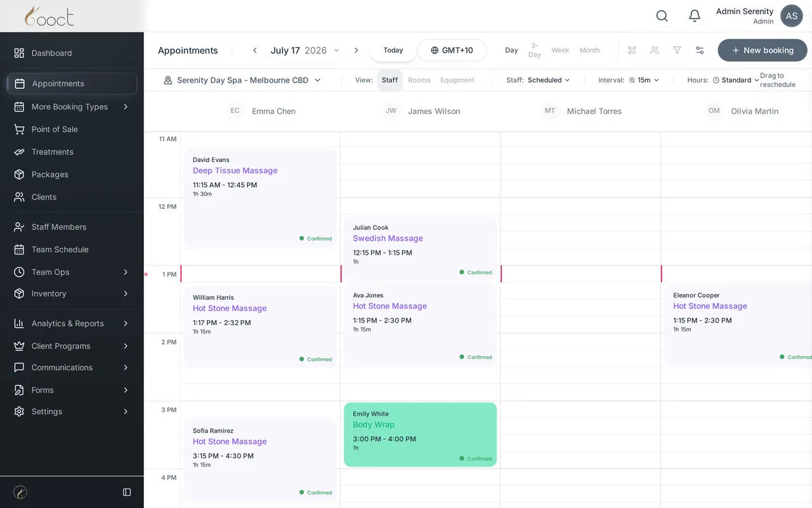Click the GMT+10 timezone button
Screen dimensions: 812x508
(452, 50)
